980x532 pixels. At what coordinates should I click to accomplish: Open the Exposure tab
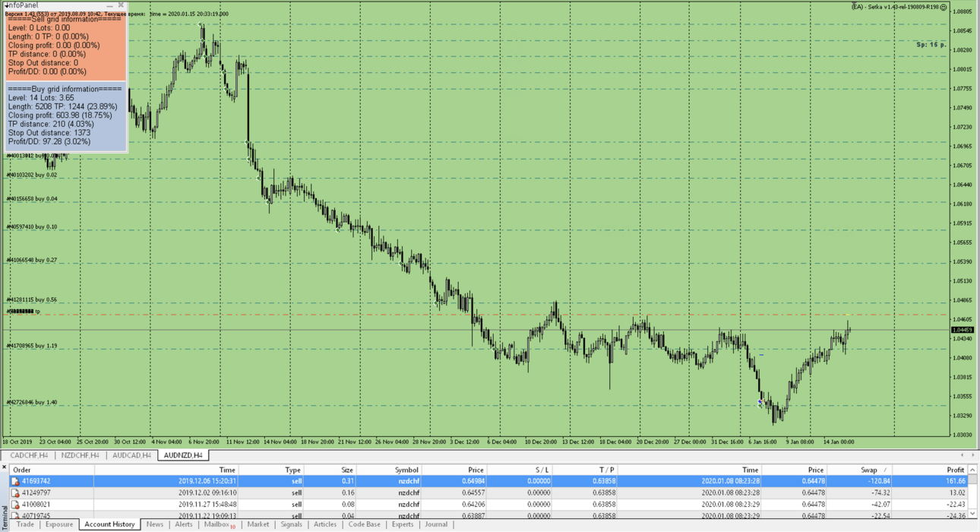[x=59, y=524]
